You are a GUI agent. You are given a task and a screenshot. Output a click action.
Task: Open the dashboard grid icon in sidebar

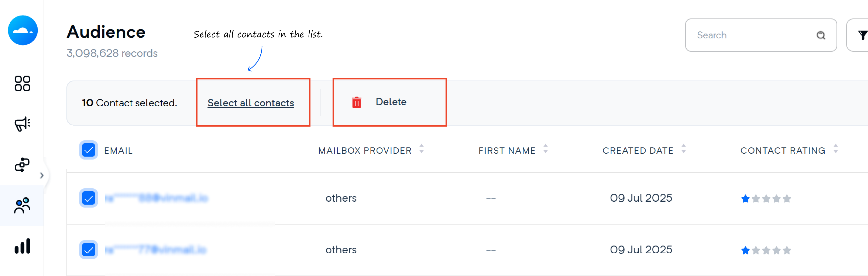22,83
